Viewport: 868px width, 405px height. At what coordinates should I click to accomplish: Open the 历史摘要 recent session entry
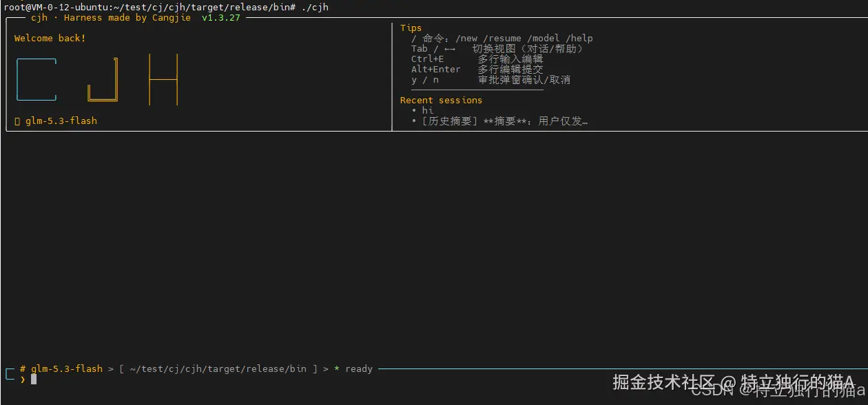point(505,121)
